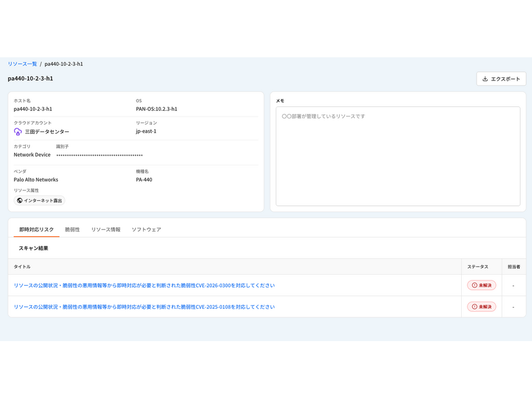Switch to the 脆弱性 tab

pyautogui.click(x=72, y=230)
